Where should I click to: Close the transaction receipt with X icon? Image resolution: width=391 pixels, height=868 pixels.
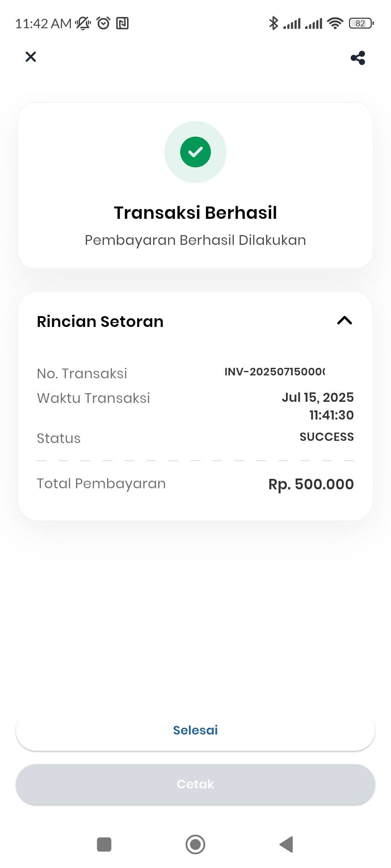[x=31, y=57]
